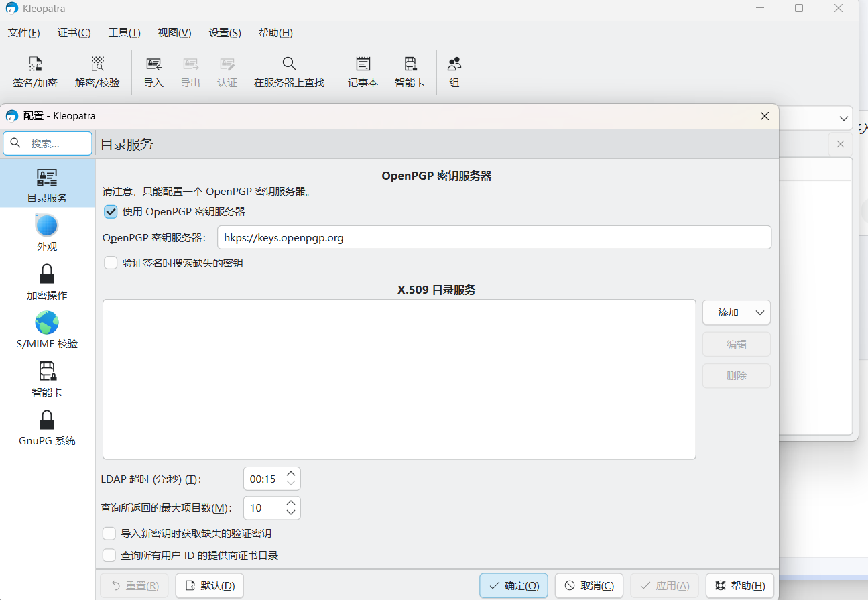This screenshot has width=868, height=600.
Task: Open the 证书(C) menu
Action: pyautogui.click(x=74, y=33)
